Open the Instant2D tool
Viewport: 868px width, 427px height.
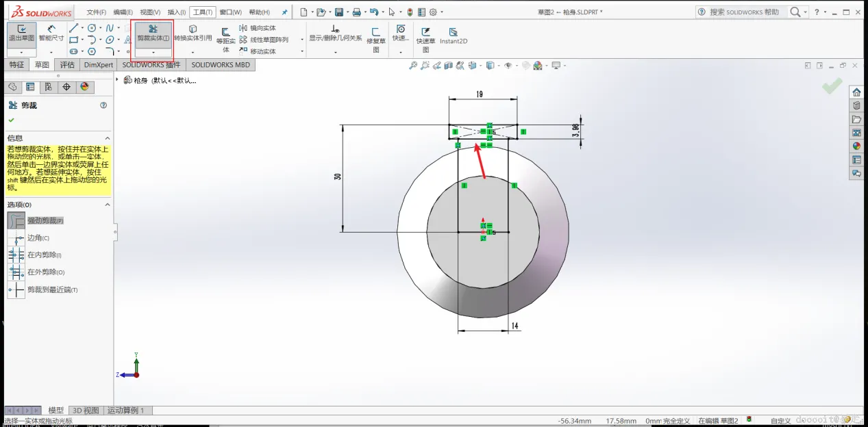tap(453, 36)
